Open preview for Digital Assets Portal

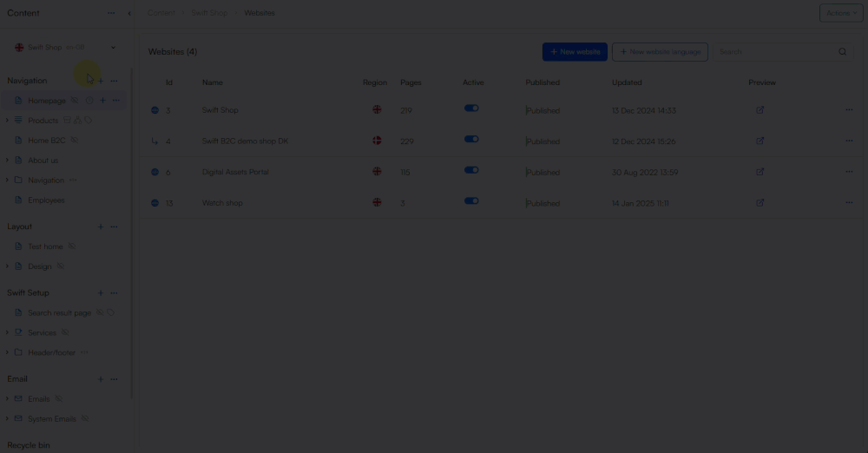pos(760,172)
